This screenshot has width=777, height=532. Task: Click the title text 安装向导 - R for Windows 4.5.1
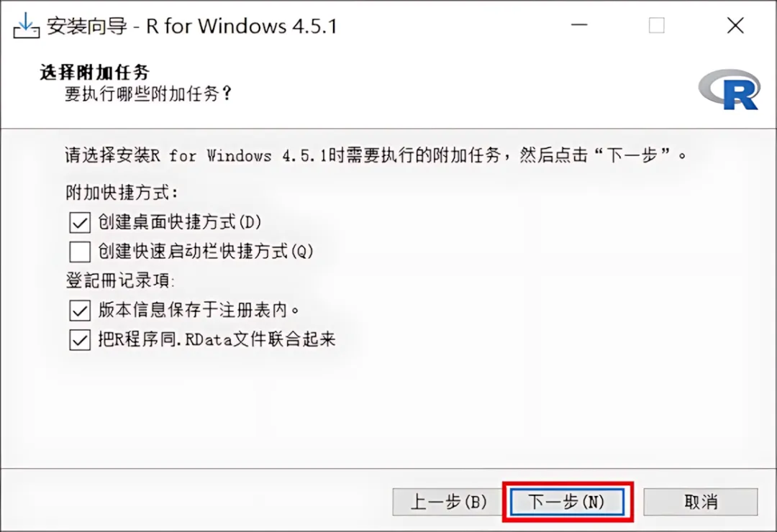point(192,26)
